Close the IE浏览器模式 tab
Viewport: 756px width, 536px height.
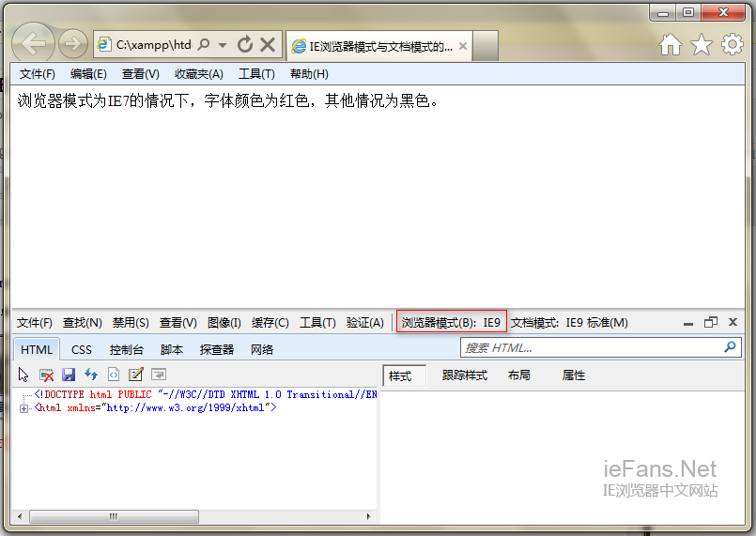[x=463, y=46]
